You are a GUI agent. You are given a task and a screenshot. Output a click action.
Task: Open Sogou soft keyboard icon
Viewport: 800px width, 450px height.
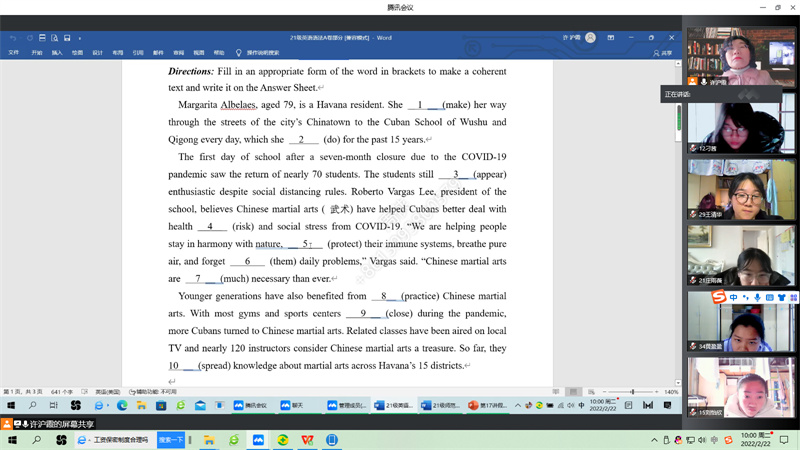coord(769,297)
